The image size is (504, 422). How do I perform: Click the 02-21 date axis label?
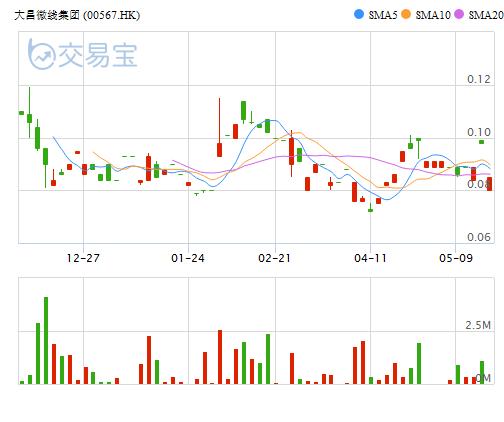pos(275,258)
